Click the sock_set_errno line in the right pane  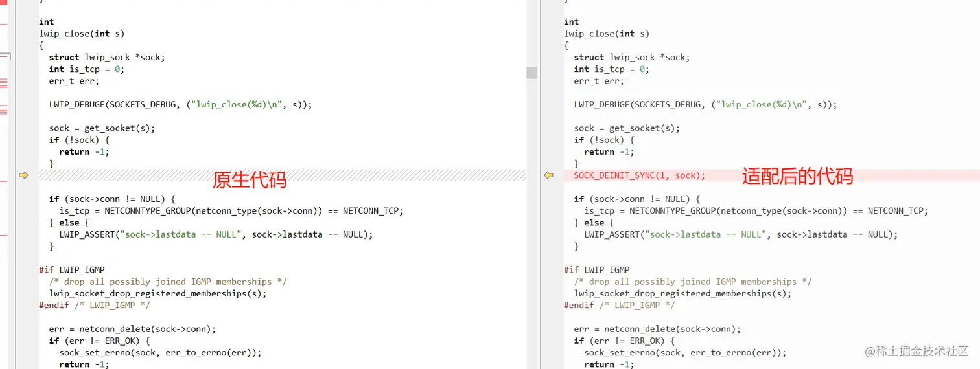[x=685, y=353]
